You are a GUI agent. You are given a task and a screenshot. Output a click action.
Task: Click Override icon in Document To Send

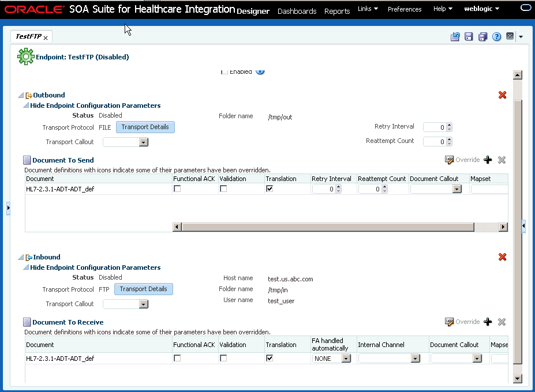coord(449,160)
